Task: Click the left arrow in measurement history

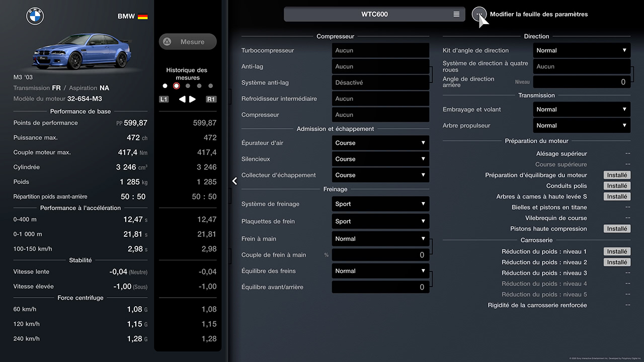Action: click(x=182, y=100)
